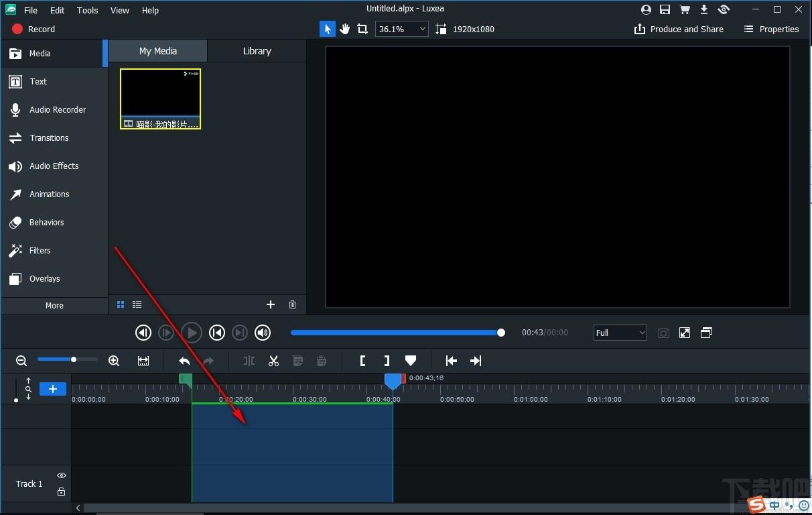
Task: Switch to the My Media tab
Action: [158, 51]
